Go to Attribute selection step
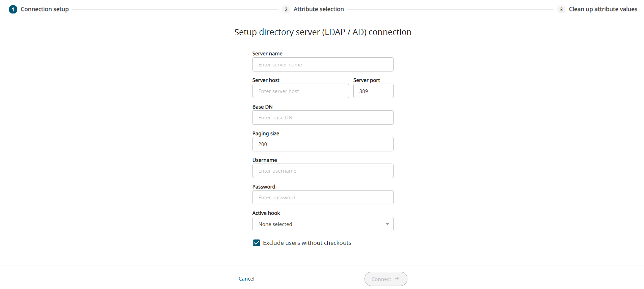Screen dimensions: 644x289 point(319,9)
